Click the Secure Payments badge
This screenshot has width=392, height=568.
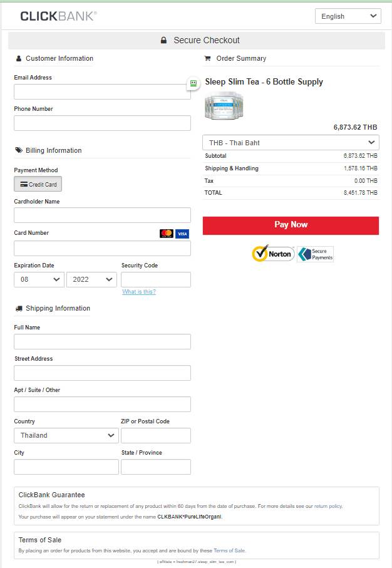(x=316, y=254)
